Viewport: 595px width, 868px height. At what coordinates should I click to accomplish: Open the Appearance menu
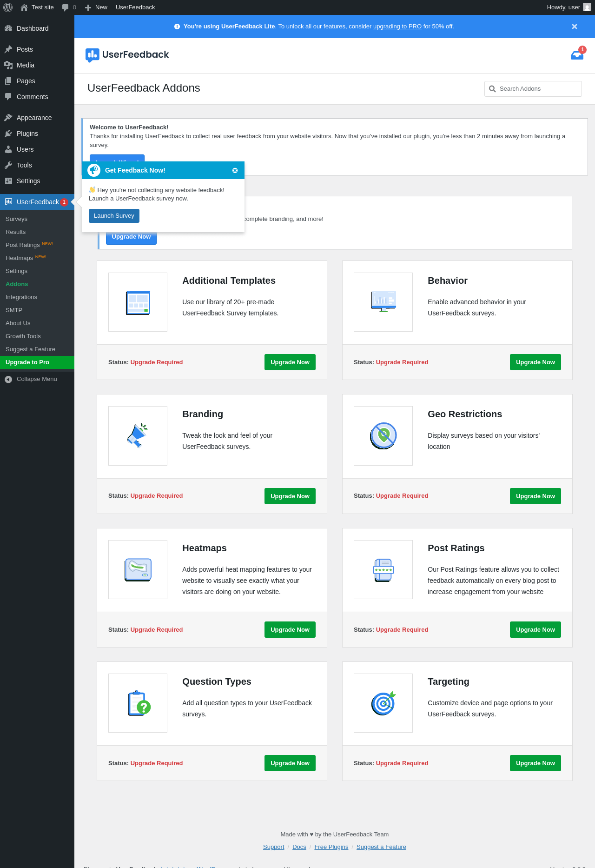37,118
